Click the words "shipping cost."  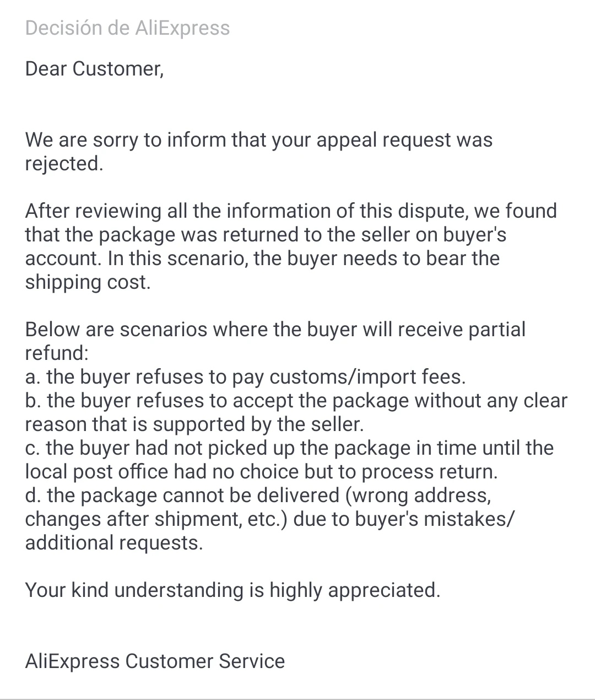click(x=88, y=282)
